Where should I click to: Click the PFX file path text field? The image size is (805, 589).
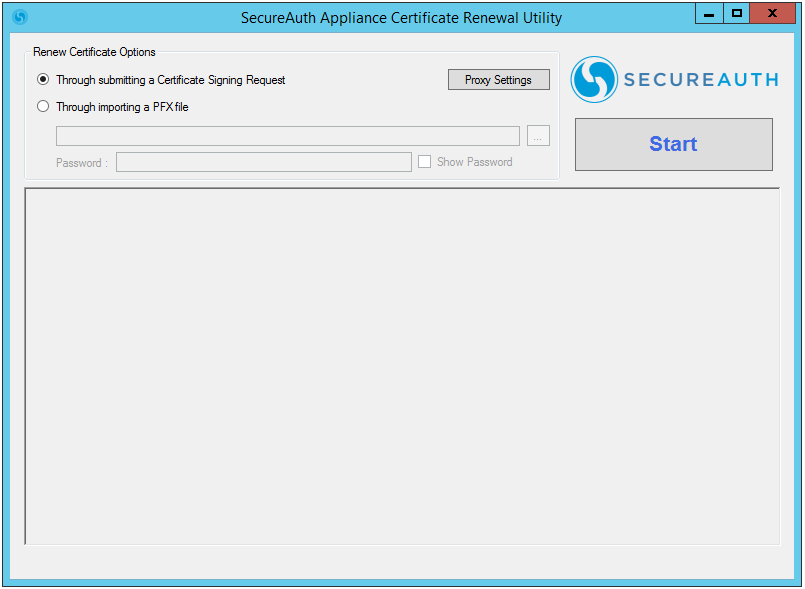click(x=287, y=137)
